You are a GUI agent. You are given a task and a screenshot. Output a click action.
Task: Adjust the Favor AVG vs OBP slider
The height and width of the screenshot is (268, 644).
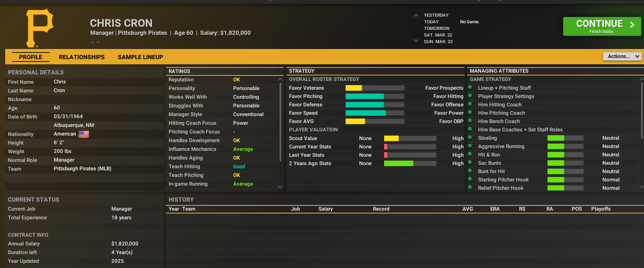(x=375, y=121)
